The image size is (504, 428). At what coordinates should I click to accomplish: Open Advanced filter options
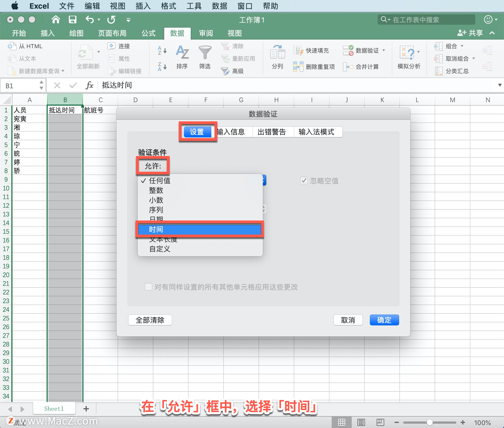click(232, 71)
